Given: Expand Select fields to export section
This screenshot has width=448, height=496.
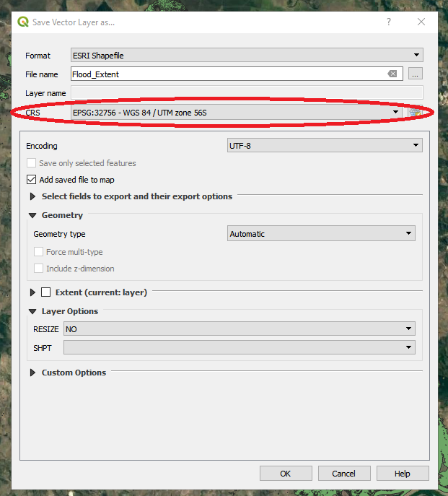Looking at the screenshot, I should tap(32, 196).
